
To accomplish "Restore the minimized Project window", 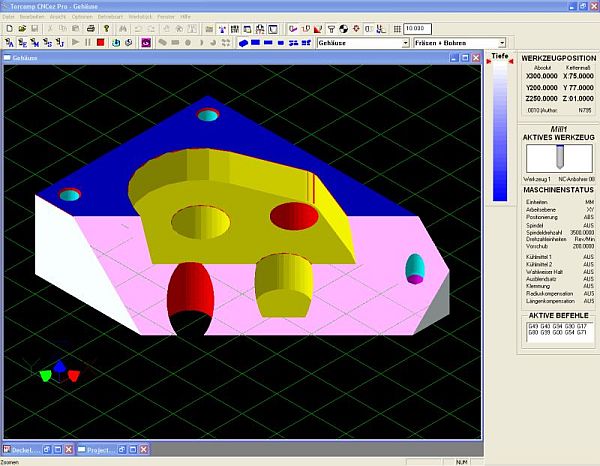I will click(x=100, y=450).
